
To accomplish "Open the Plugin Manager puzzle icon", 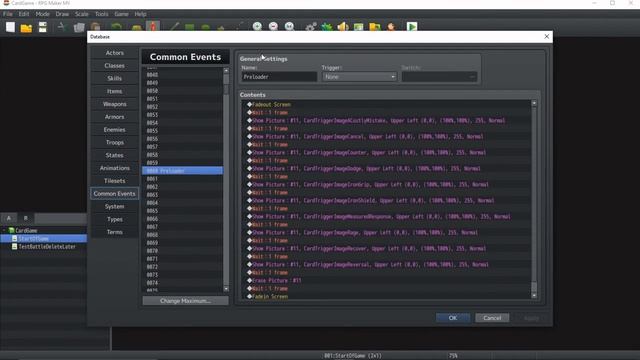I will (327, 27).
